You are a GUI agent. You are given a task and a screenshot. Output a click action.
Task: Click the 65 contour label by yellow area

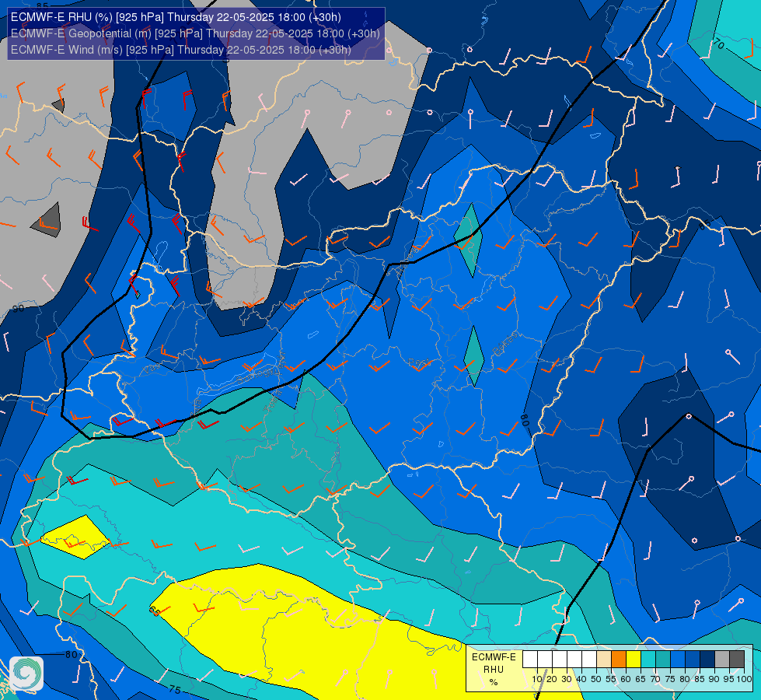click(x=155, y=611)
